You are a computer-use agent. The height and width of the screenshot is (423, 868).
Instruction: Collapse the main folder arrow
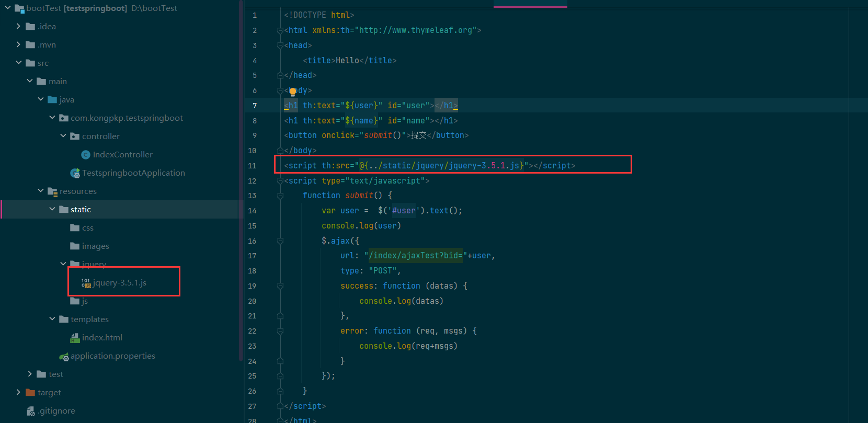(x=30, y=82)
